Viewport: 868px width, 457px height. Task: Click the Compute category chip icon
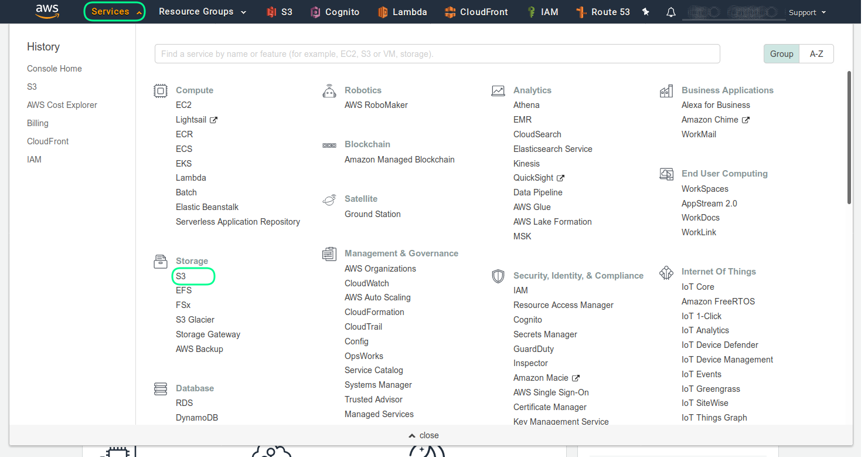click(x=161, y=90)
